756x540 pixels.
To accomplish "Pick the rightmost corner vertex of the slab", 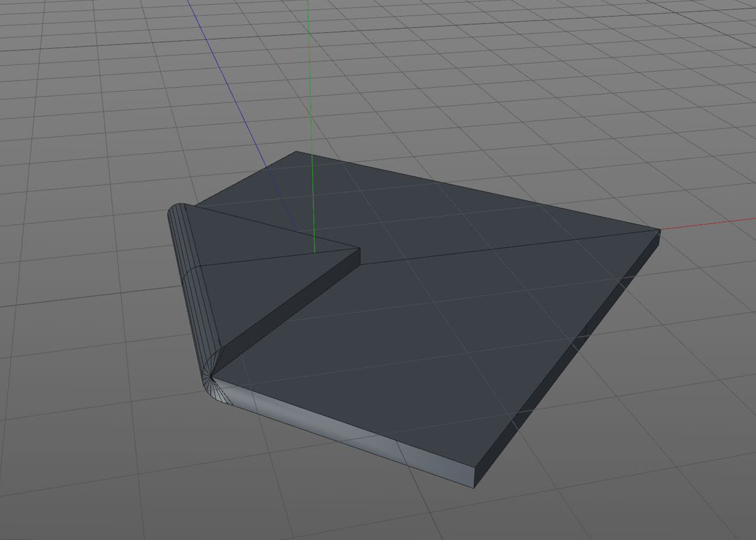I will click(660, 230).
